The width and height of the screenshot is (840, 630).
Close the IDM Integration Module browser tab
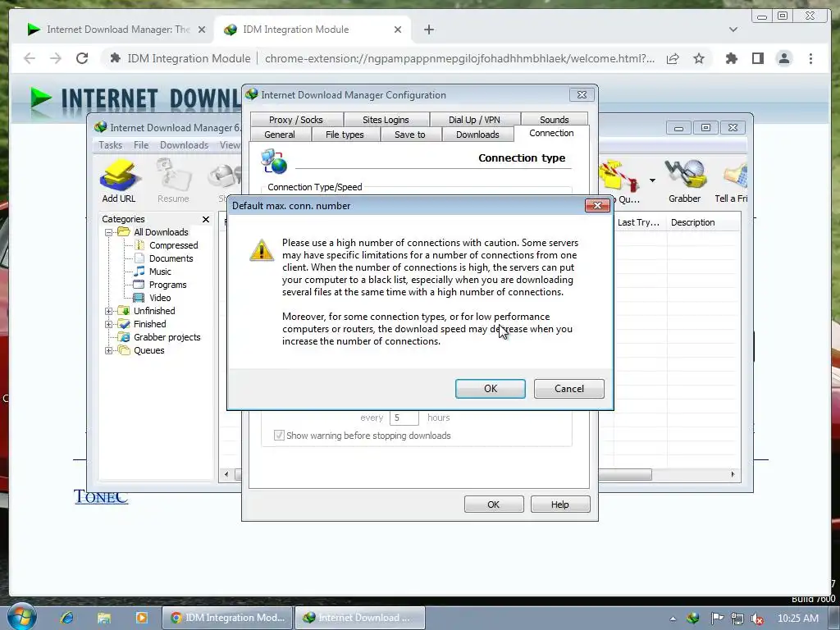coord(398,30)
